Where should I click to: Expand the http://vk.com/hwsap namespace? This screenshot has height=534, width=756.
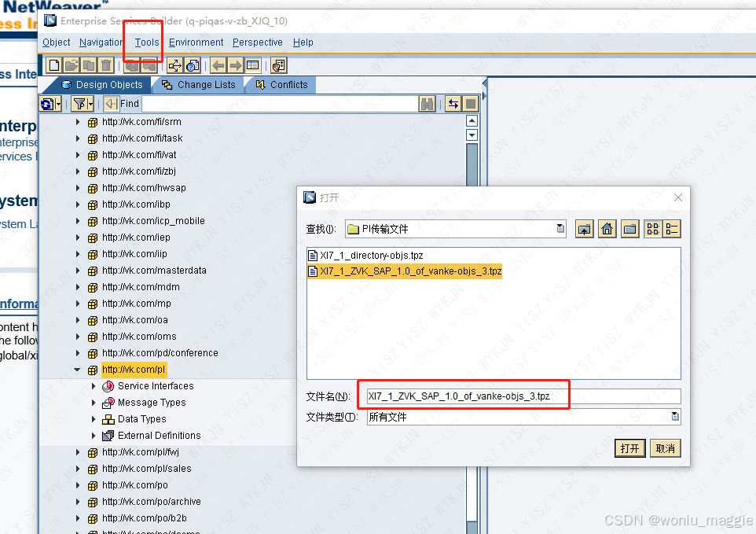[x=78, y=188]
